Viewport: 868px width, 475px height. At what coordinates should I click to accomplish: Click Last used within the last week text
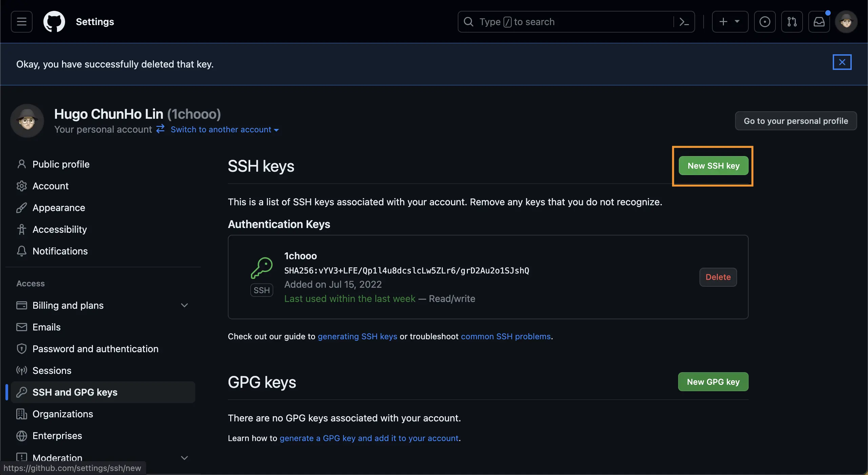point(350,299)
